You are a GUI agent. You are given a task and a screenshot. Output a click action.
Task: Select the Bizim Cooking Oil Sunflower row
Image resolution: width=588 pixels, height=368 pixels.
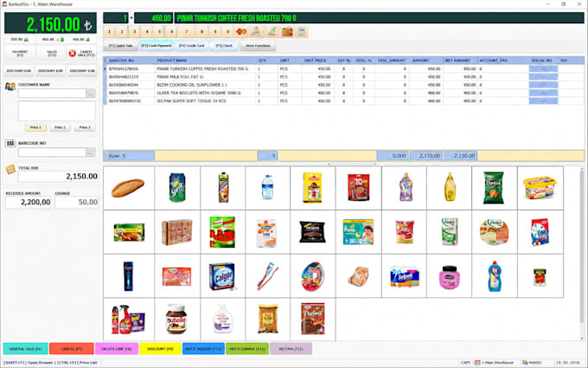click(x=344, y=85)
